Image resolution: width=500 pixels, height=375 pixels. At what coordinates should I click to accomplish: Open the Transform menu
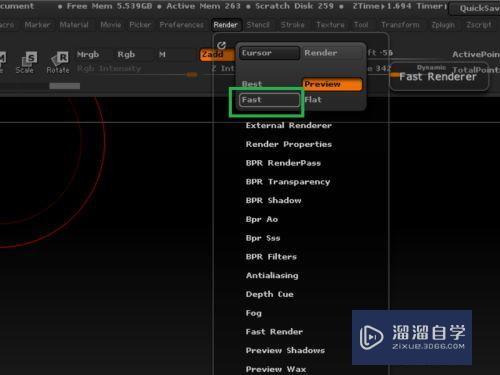(x=400, y=25)
